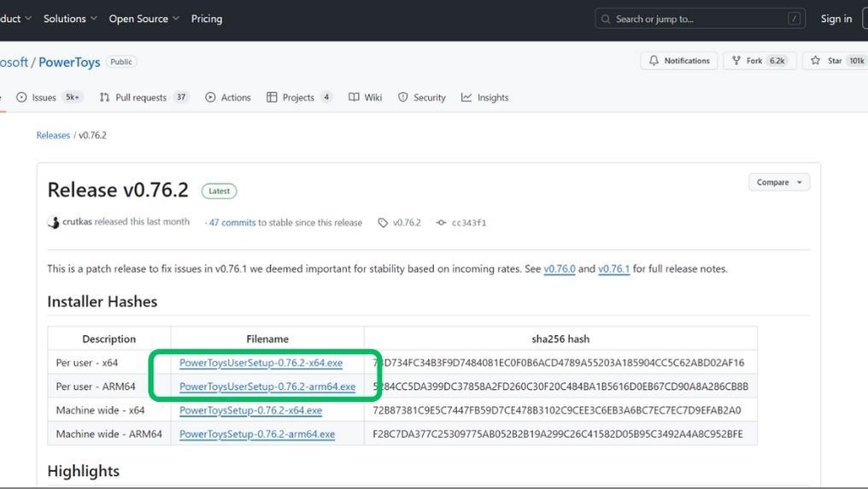
Task: Click the Wiki book icon
Action: (354, 97)
